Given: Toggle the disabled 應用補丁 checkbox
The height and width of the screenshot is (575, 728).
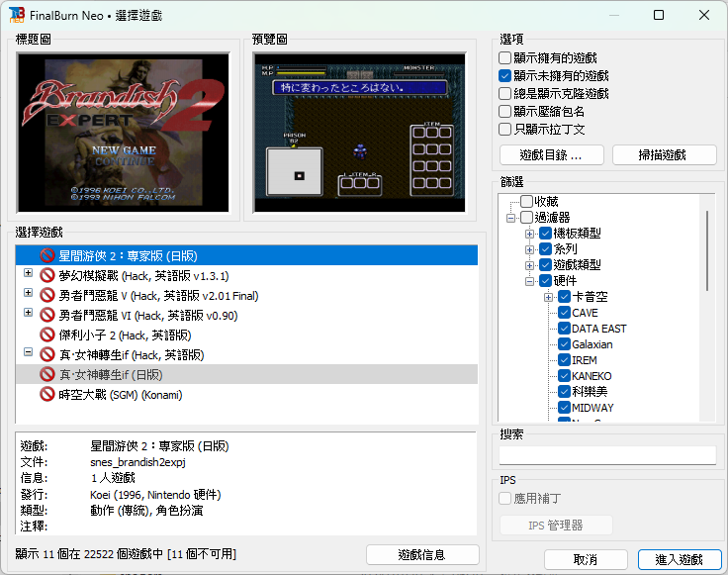Looking at the screenshot, I should (504, 499).
